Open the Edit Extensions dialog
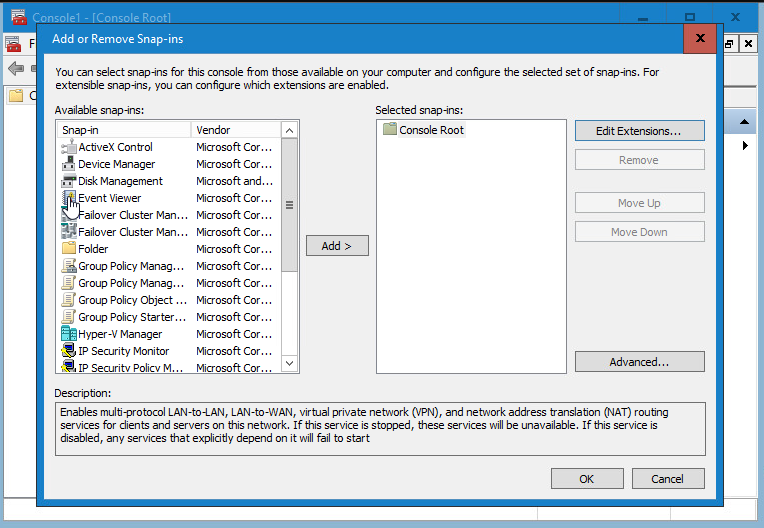764x528 pixels. tap(639, 131)
